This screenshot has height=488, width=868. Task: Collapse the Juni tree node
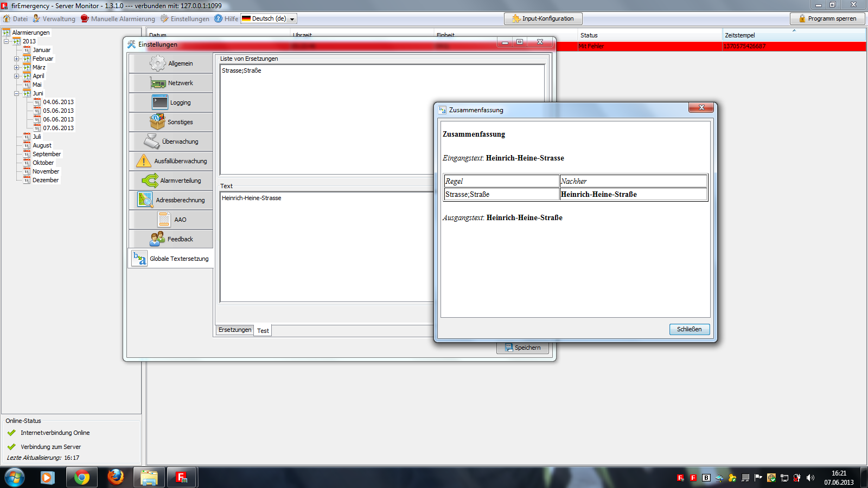pos(17,93)
